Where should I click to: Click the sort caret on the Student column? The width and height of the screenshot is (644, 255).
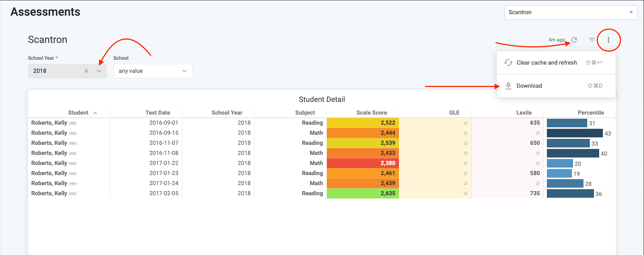pos(95,113)
